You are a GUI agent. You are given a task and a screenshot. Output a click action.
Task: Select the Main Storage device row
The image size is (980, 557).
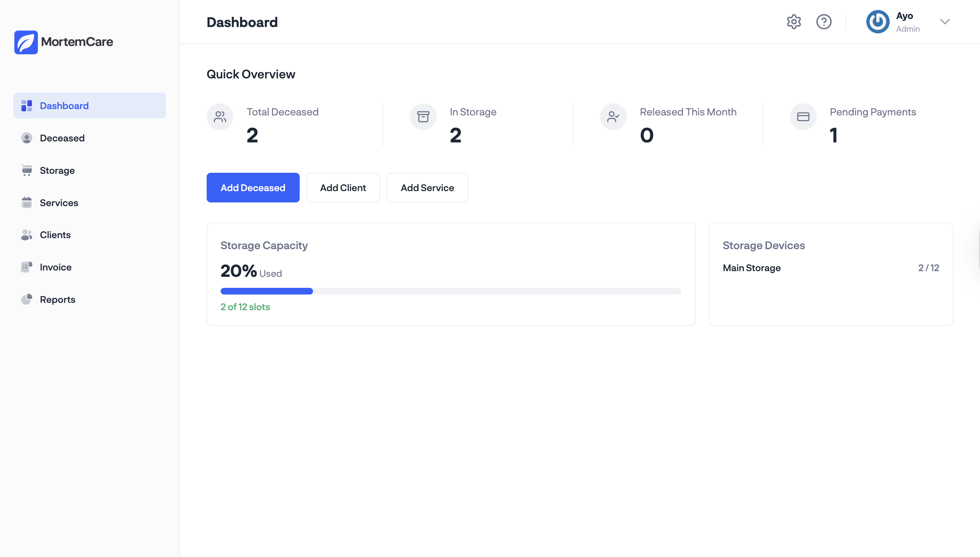tap(830, 268)
